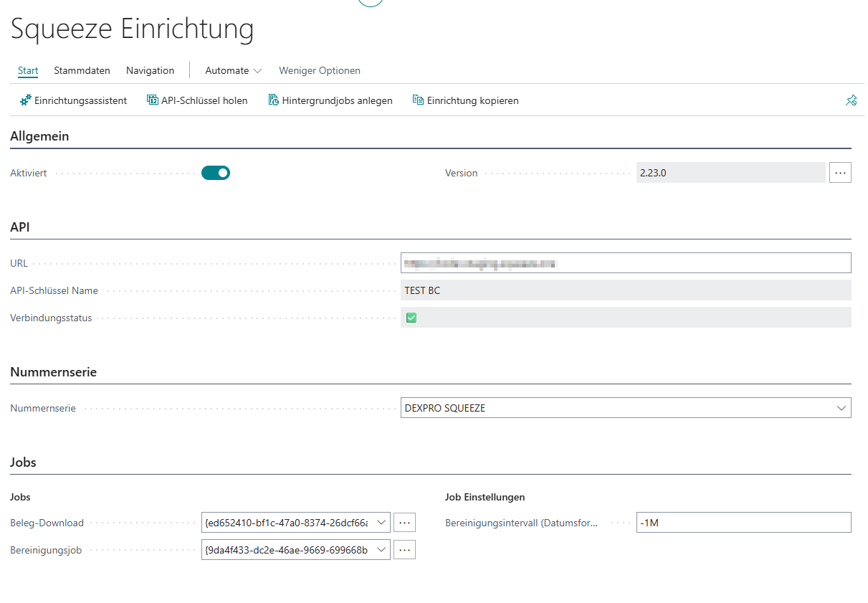Open the Version field ellipsis button

(x=840, y=173)
